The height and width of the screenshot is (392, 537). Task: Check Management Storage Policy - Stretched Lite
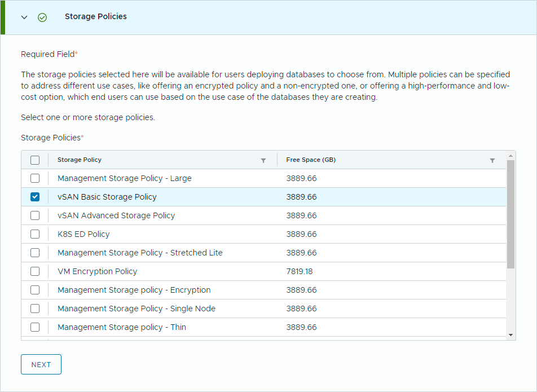coord(35,253)
